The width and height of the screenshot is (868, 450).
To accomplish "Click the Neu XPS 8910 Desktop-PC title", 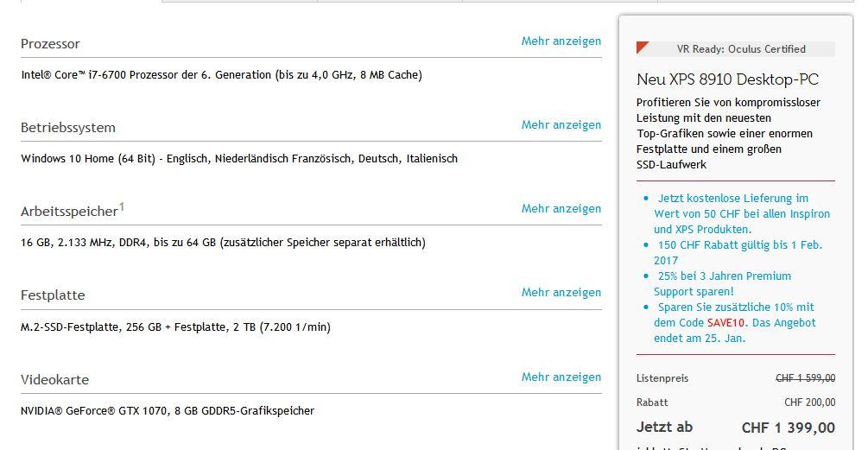I will pos(727,79).
